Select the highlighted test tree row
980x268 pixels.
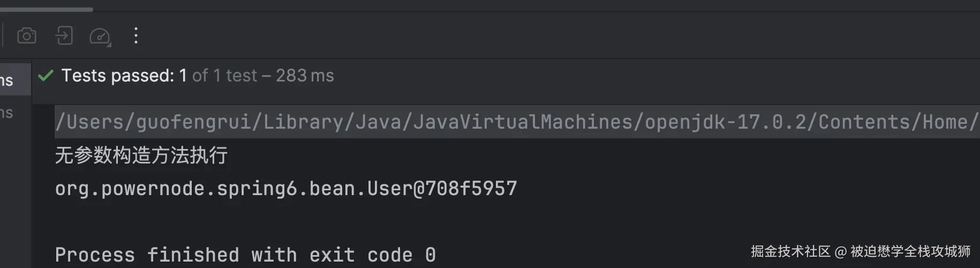16,80
